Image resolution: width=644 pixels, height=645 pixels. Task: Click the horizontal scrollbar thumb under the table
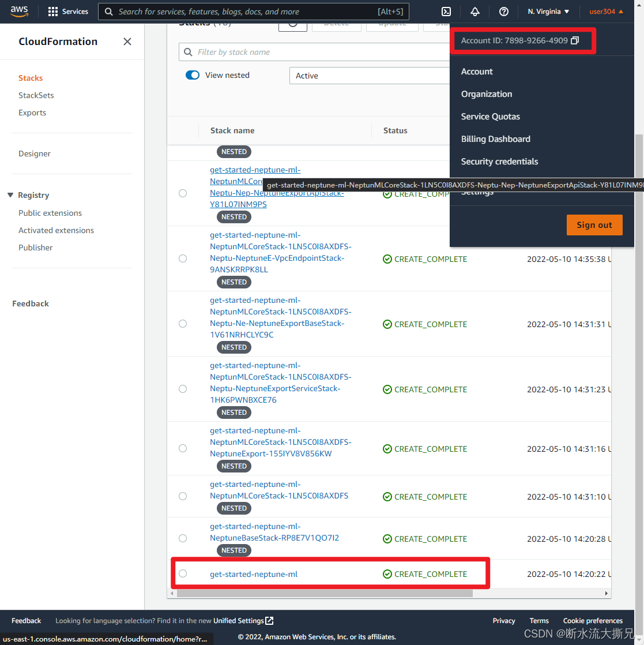tap(325, 593)
